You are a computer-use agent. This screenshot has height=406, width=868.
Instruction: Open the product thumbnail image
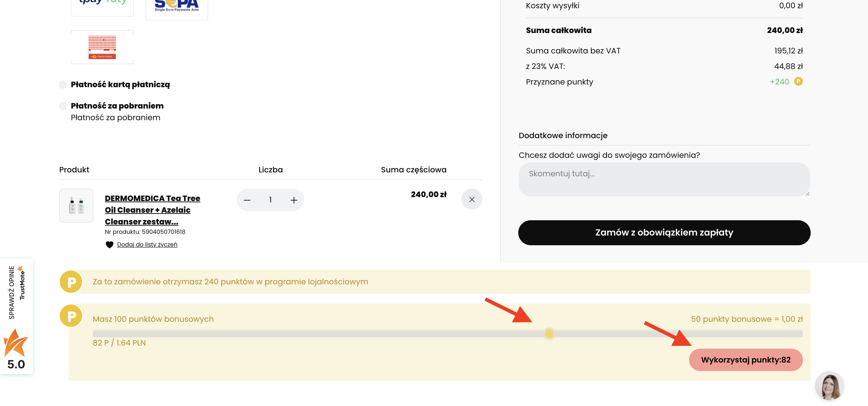coord(76,205)
